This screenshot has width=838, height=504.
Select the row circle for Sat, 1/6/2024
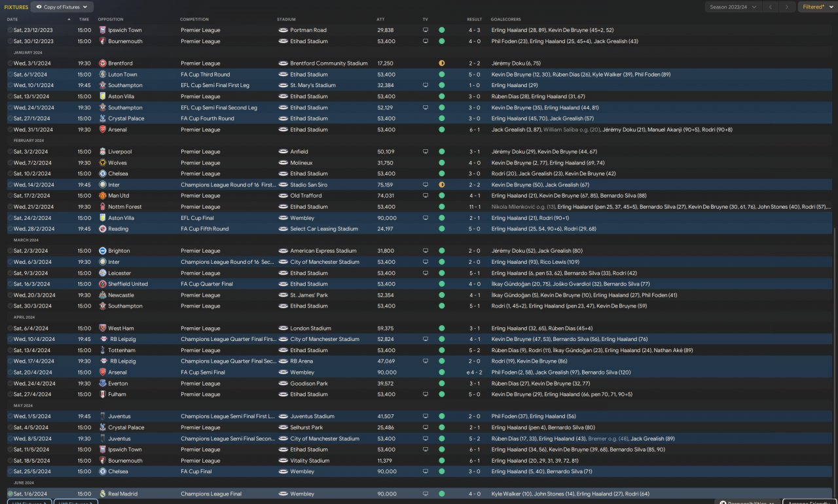[10, 494]
